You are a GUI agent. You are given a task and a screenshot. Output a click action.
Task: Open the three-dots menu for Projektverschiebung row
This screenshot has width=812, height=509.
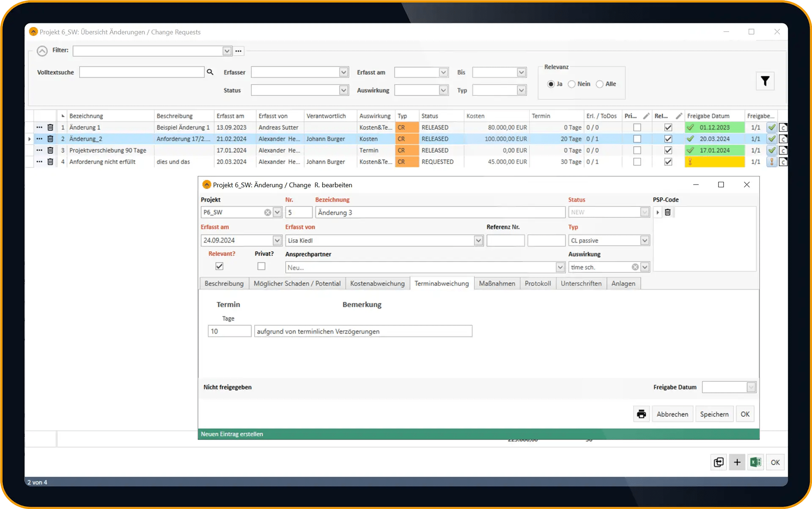(39, 150)
